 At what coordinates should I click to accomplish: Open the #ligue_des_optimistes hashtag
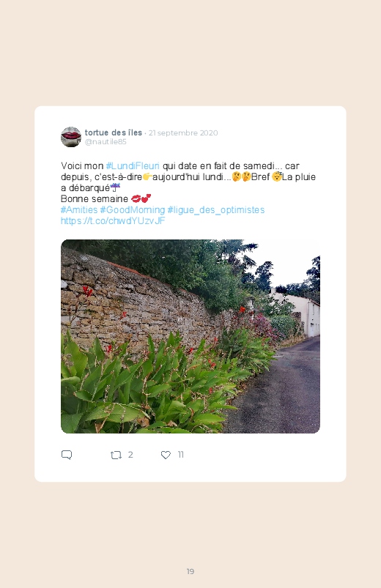pos(216,209)
